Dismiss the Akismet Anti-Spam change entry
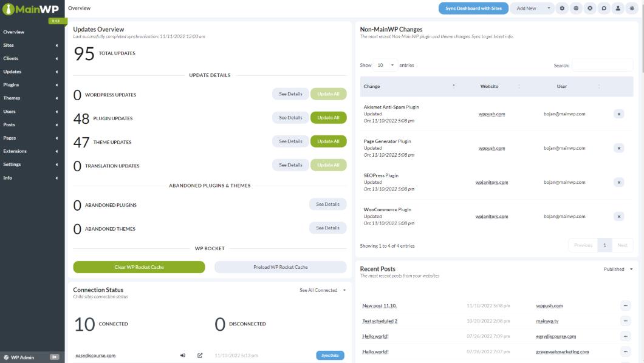The height and width of the screenshot is (363, 644). click(618, 114)
